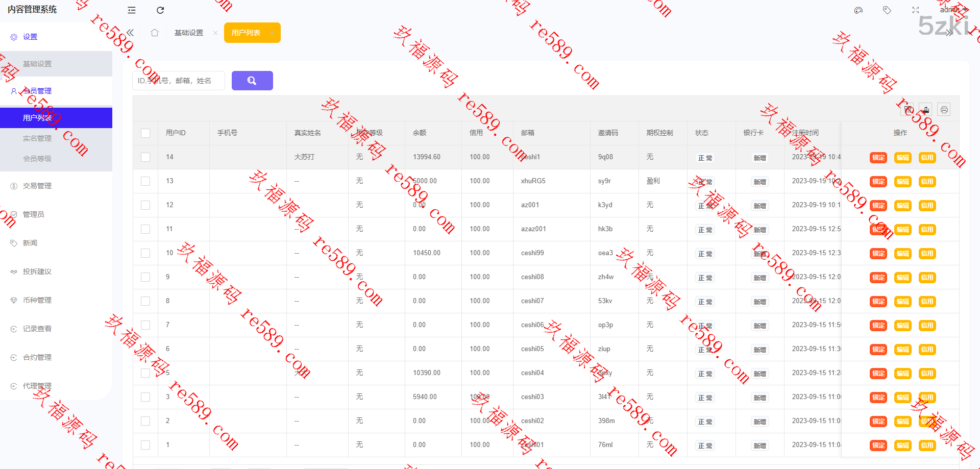
Task: Select checkbox for user ID 10
Action: (145, 253)
